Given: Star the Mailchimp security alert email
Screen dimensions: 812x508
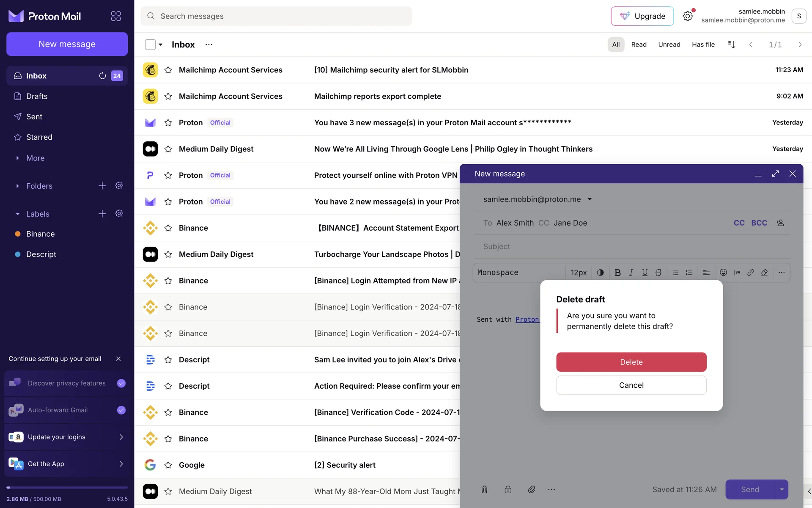Looking at the screenshot, I should (x=168, y=70).
